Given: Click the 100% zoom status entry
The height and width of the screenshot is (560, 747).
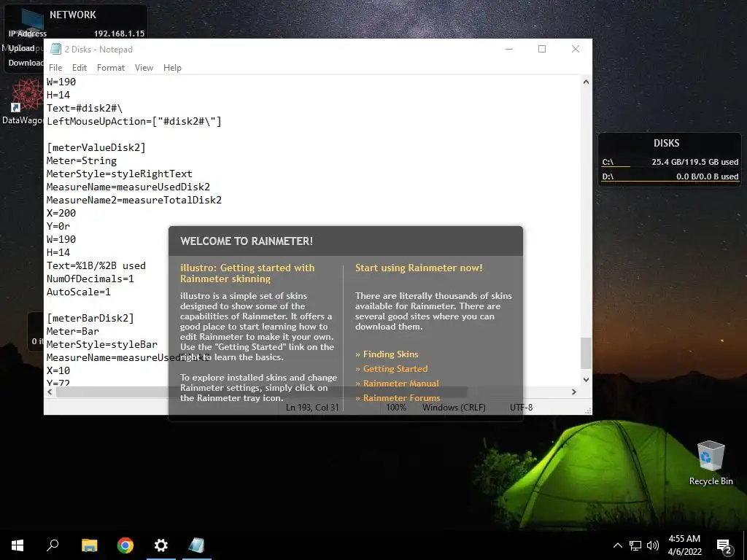Looking at the screenshot, I should tap(396, 408).
